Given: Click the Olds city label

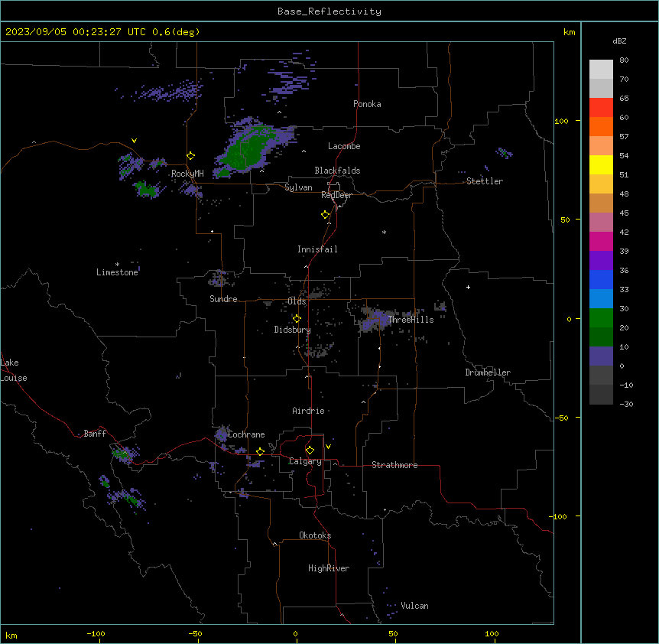Looking at the screenshot, I should pos(297,301).
